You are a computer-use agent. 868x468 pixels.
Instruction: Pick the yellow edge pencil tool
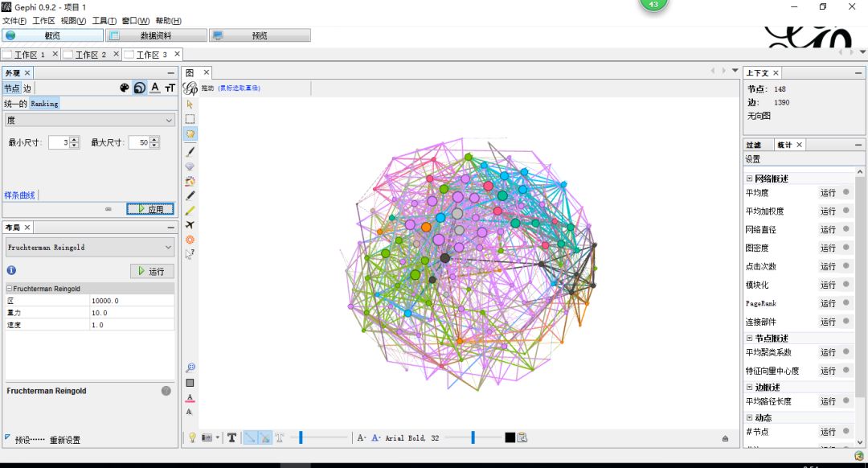[190, 211]
